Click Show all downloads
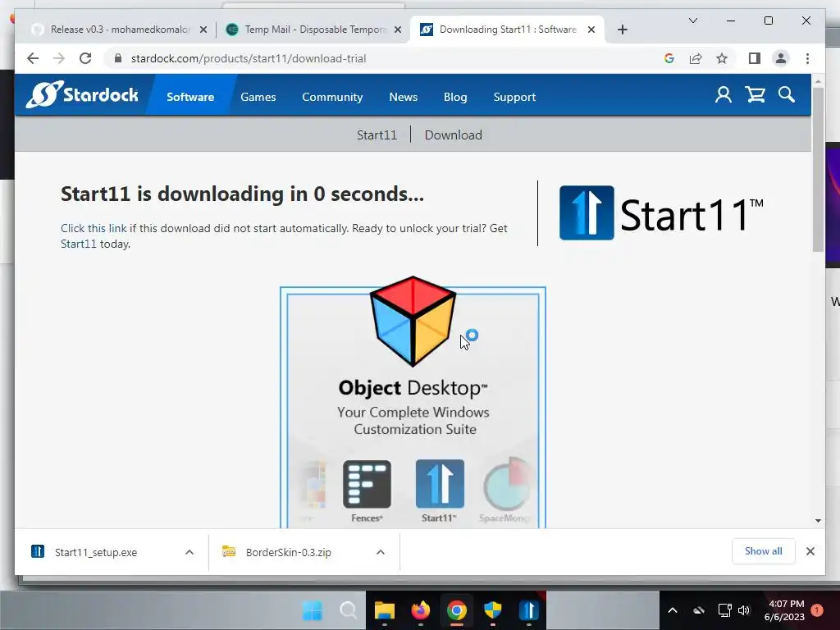Viewport: 840px width, 630px height. (x=763, y=551)
